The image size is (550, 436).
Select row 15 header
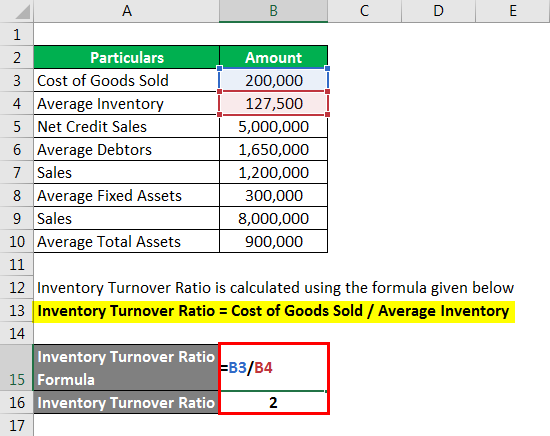[x=16, y=368]
